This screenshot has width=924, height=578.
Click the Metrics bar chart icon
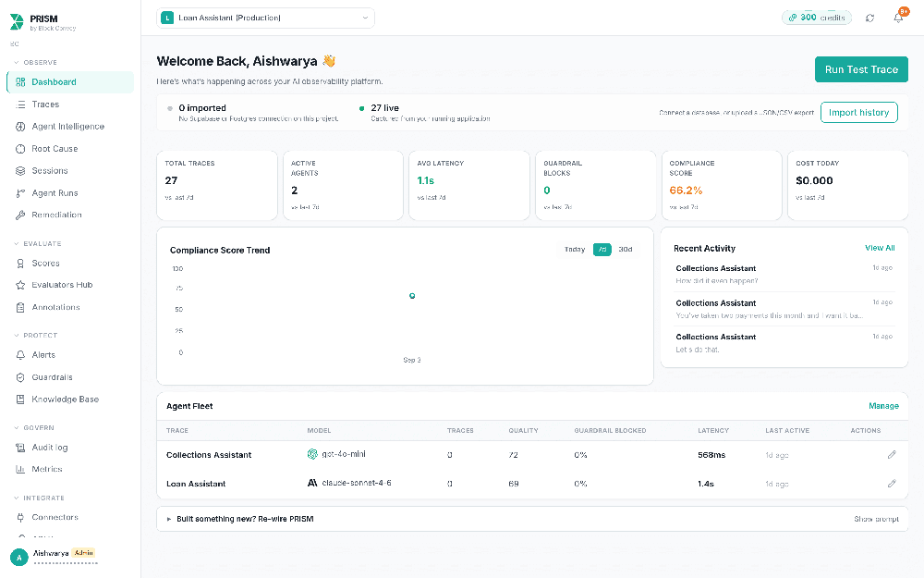pos(20,470)
